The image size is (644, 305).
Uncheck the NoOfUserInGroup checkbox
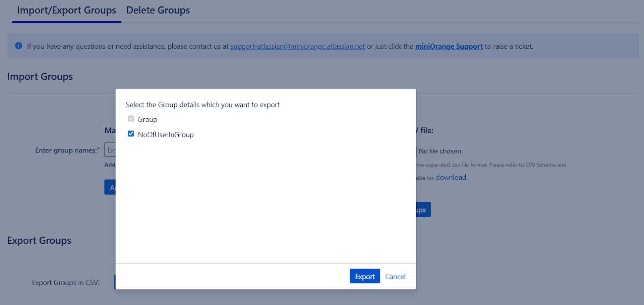131,134
